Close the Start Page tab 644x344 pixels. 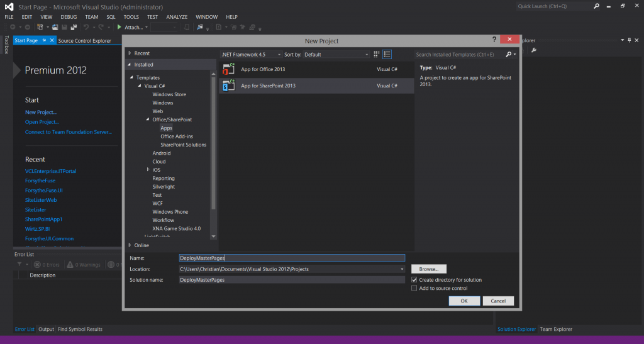click(x=52, y=40)
